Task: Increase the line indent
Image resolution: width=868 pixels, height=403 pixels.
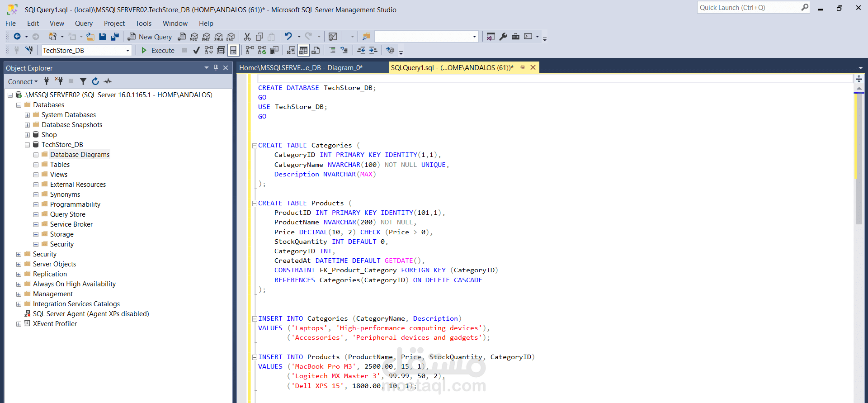Action: (x=373, y=50)
